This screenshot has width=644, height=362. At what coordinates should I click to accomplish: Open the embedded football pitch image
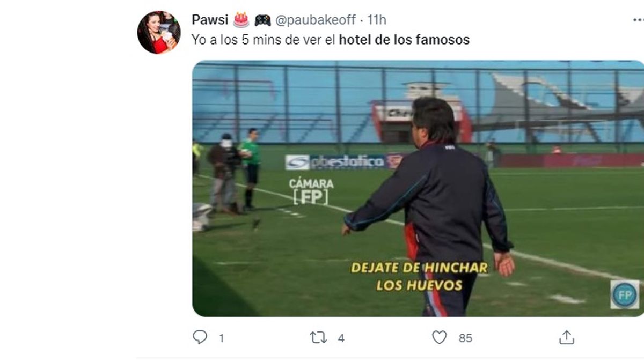pos(418,188)
